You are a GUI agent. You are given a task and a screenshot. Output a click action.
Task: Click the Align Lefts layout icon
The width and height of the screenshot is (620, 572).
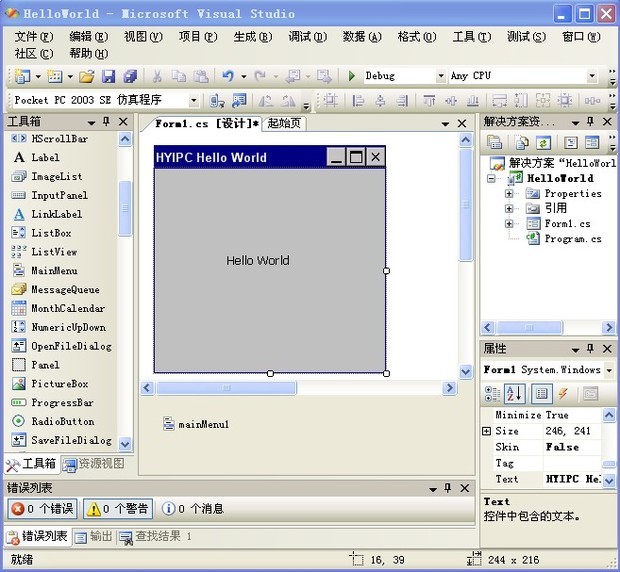tap(358, 101)
